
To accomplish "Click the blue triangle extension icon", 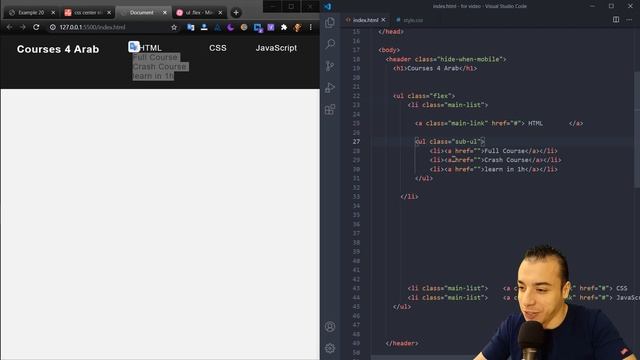I will click(x=217, y=27).
